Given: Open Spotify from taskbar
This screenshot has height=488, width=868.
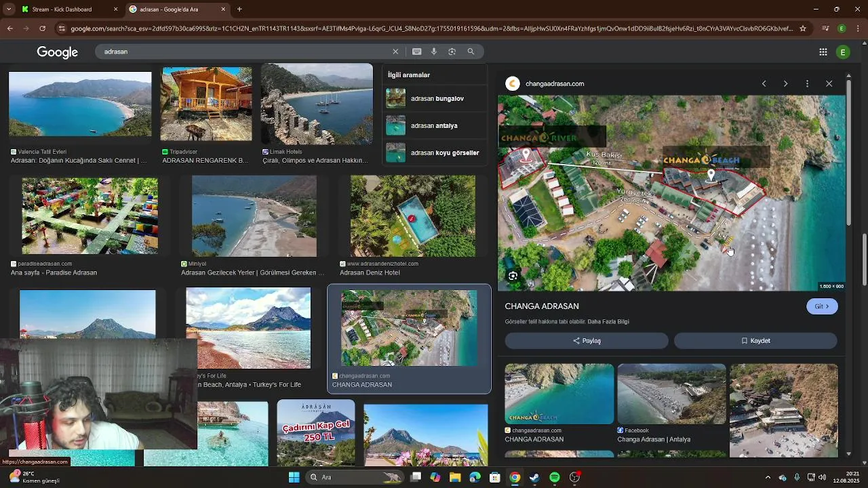Looking at the screenshot, I should [554, 477].
